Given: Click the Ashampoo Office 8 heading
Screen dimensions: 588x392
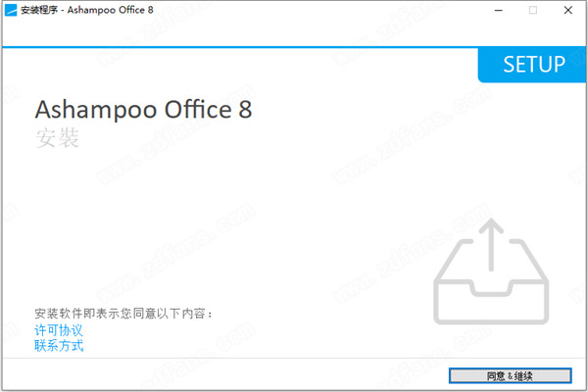Looking at the screenshot, I should [143, 109].
